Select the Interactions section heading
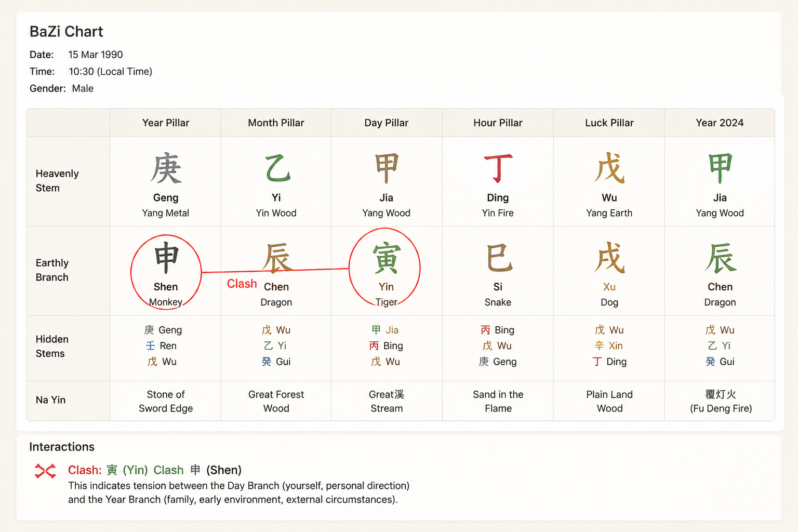 [x=62, y=447]
